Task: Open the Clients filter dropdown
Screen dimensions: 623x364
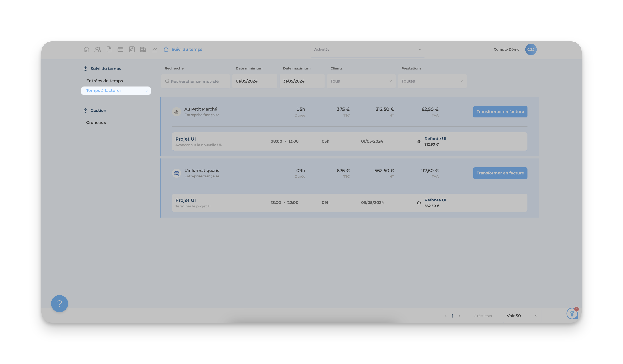Action: click(x=361, y=81)
